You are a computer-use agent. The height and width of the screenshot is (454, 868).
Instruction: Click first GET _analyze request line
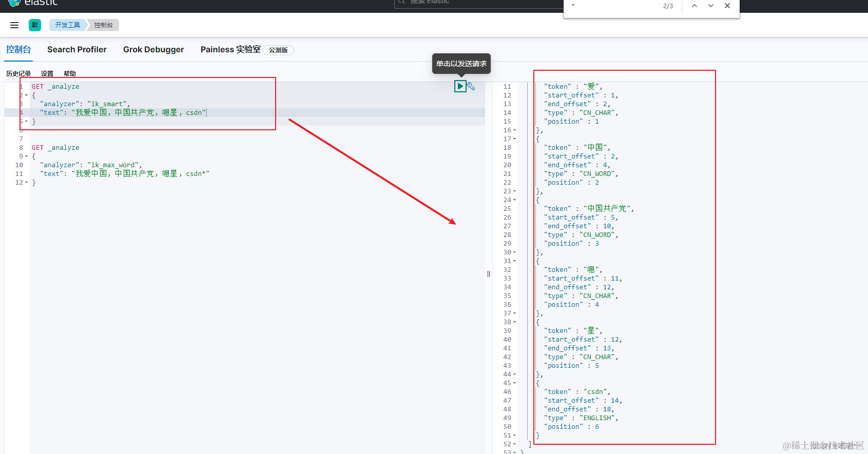(x=55, y=87)
